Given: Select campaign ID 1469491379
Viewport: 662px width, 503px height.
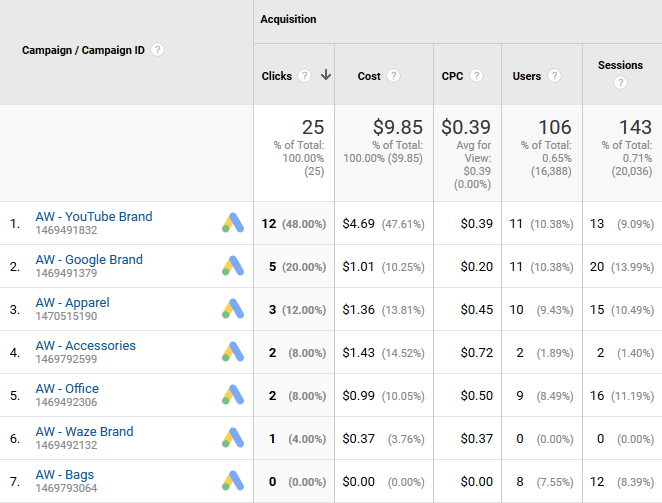Looking at the screenshot, I should pos(66,273).
